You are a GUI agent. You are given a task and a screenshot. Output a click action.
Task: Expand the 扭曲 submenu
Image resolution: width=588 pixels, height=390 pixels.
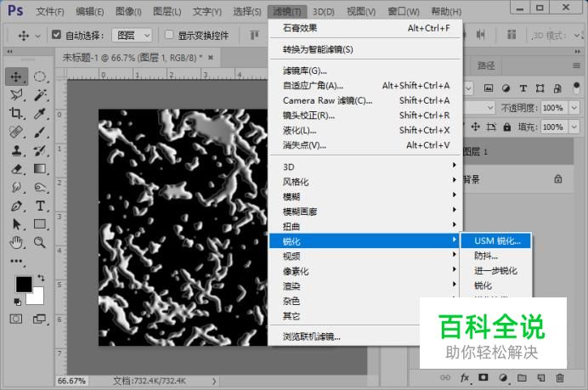(x=365, y=226)
